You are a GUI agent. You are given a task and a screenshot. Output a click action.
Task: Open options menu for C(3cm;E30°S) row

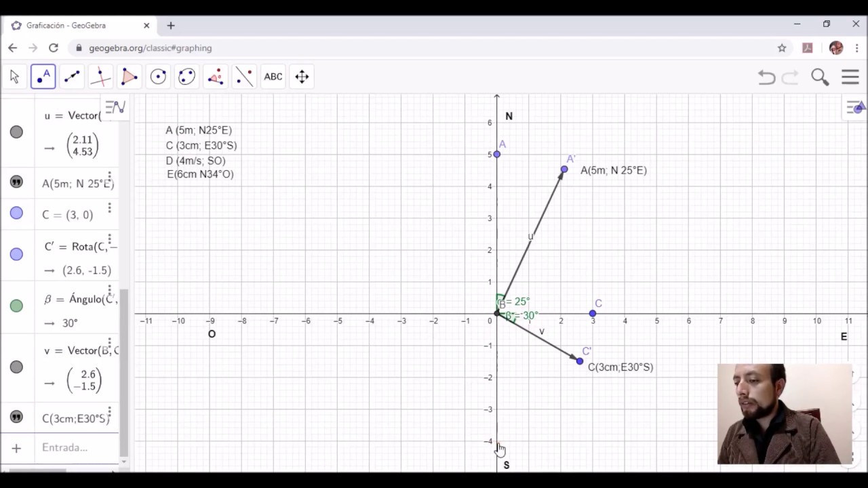tap(109, 413)
